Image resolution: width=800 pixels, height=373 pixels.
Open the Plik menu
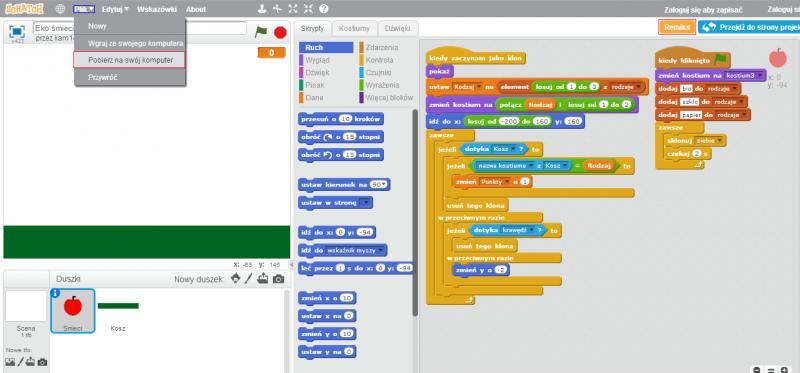point(84,9)
